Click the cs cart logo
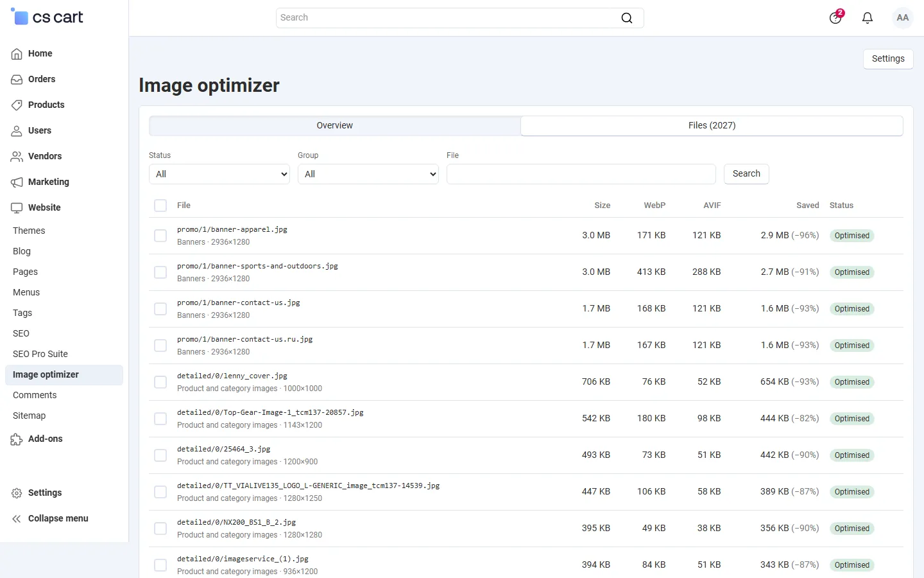 click(47, 17)
